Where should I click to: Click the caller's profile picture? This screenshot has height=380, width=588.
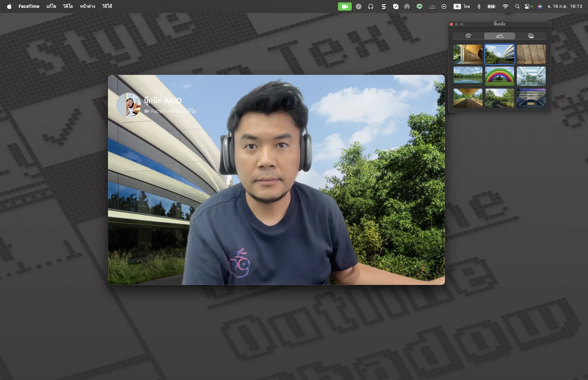pos(128,105)
